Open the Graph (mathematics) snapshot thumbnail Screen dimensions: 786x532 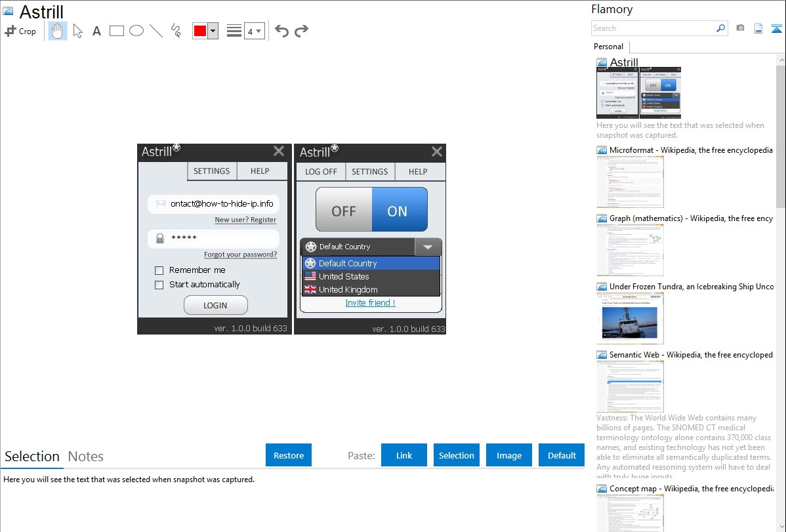click(x=630, y=250)
